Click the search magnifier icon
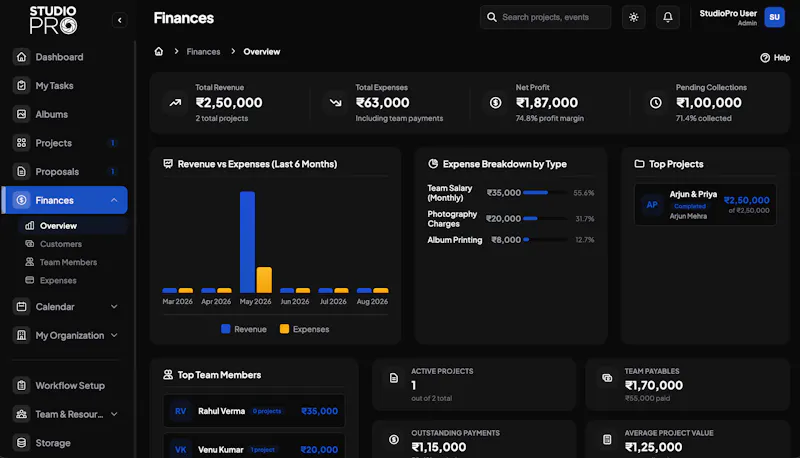Viewport: 800px width, 458px height. click(491, 17)
